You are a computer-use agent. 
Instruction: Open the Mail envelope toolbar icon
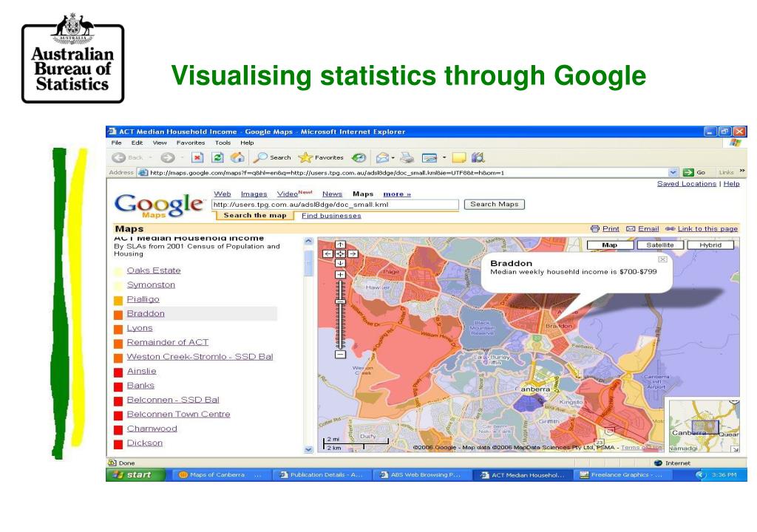[382, 157]
